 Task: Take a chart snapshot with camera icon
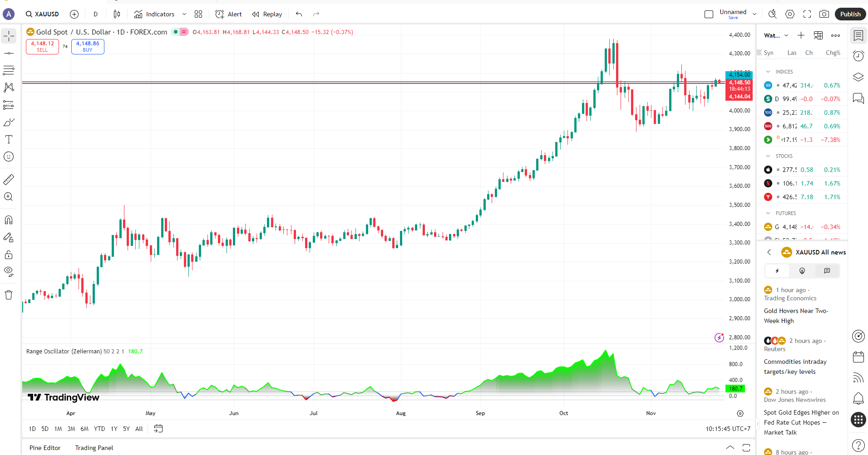[824, 14]
